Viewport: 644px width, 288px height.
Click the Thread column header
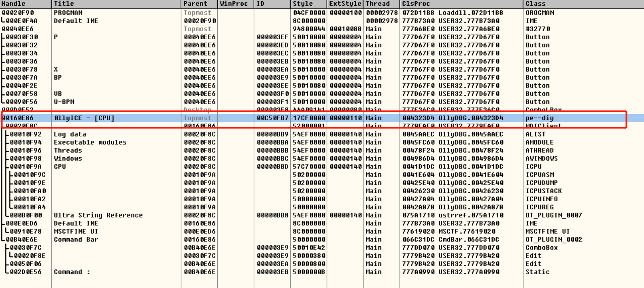pyautogui.click(x=381, y=4)
